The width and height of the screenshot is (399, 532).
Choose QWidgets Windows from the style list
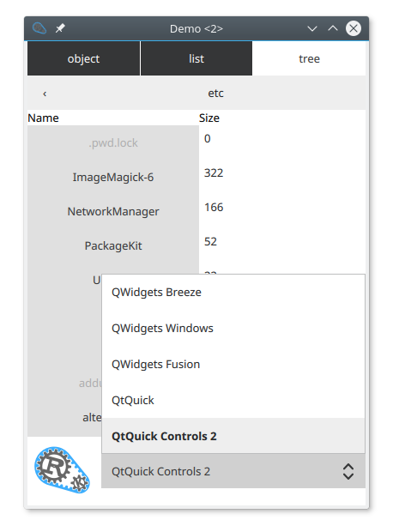233,328
